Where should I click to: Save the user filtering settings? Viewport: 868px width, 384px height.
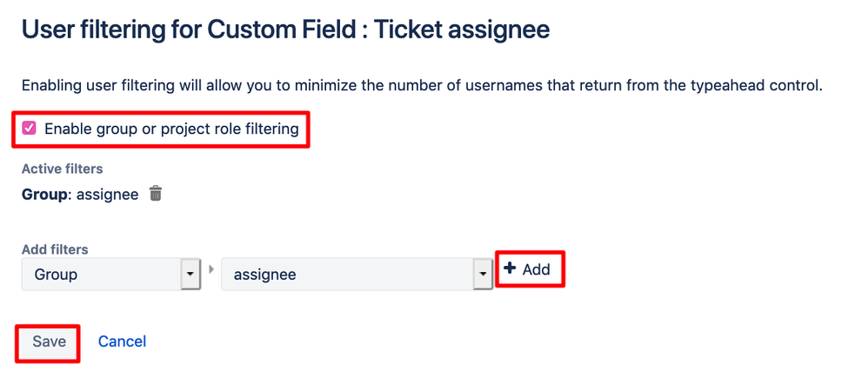click(49, 341)
